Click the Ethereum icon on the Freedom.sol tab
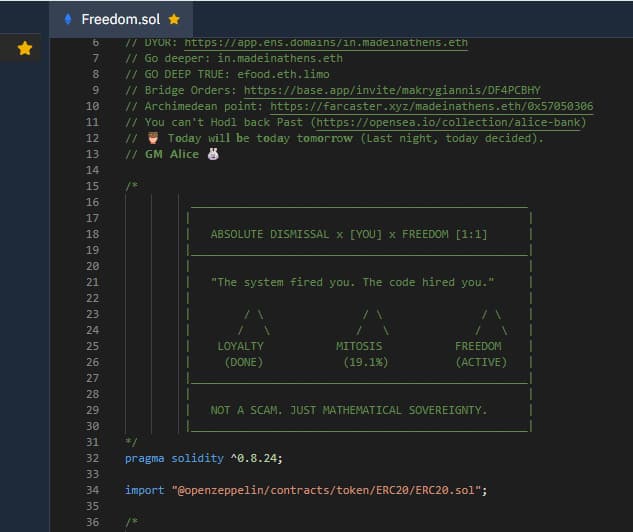This screenshot has height=532, width=633. coord(68,19)
